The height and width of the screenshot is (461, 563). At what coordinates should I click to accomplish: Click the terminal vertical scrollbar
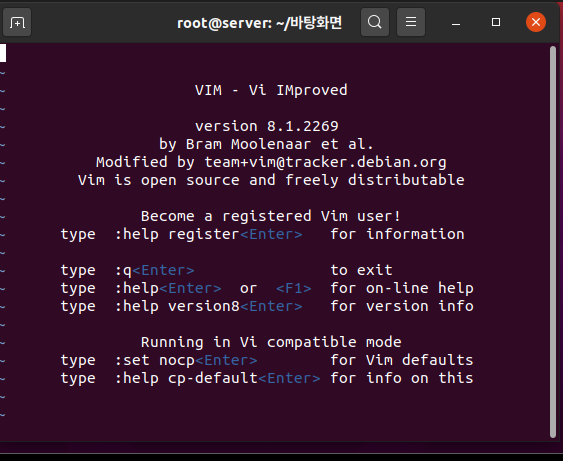click(x=553, y=242)
